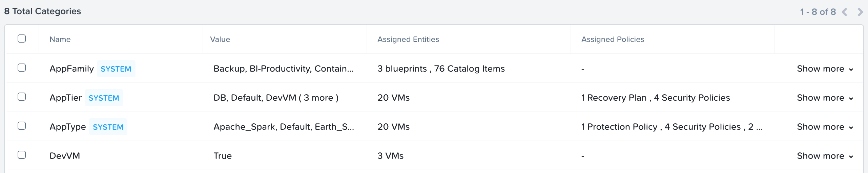Screen dimensions: 868x173
Task: Open the AppTier category name
Action: [x=65, y=98]
